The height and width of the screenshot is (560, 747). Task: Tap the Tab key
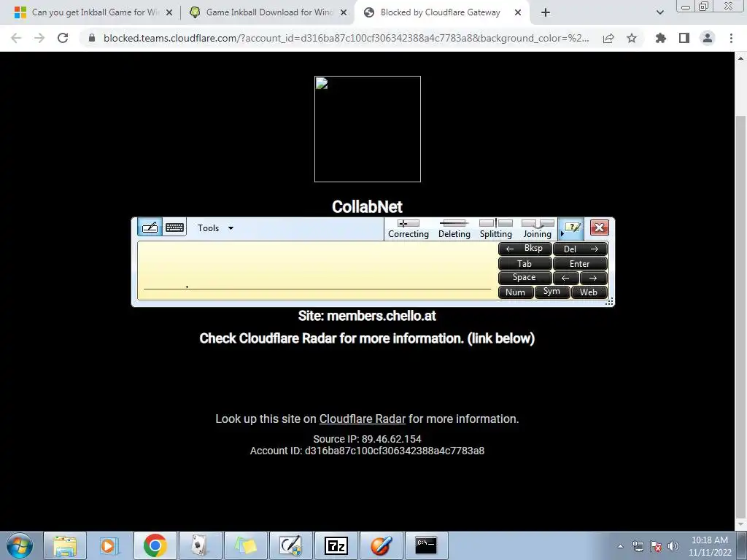point(525,263)
